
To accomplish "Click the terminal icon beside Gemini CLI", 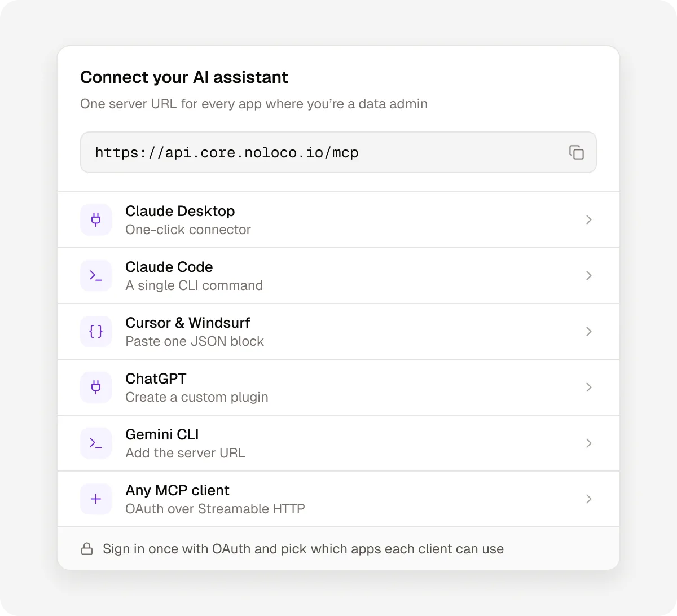I will [x=96, y=443].
